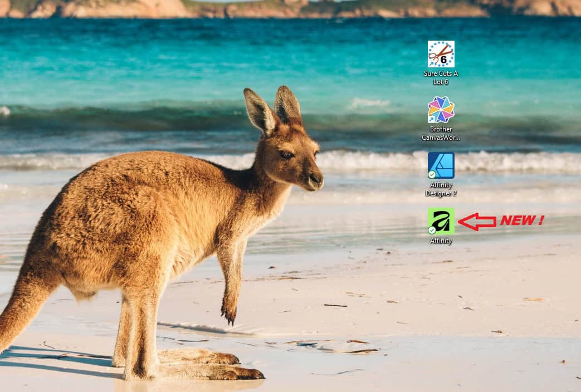Select the new green Affinity icon

point(441,221)
